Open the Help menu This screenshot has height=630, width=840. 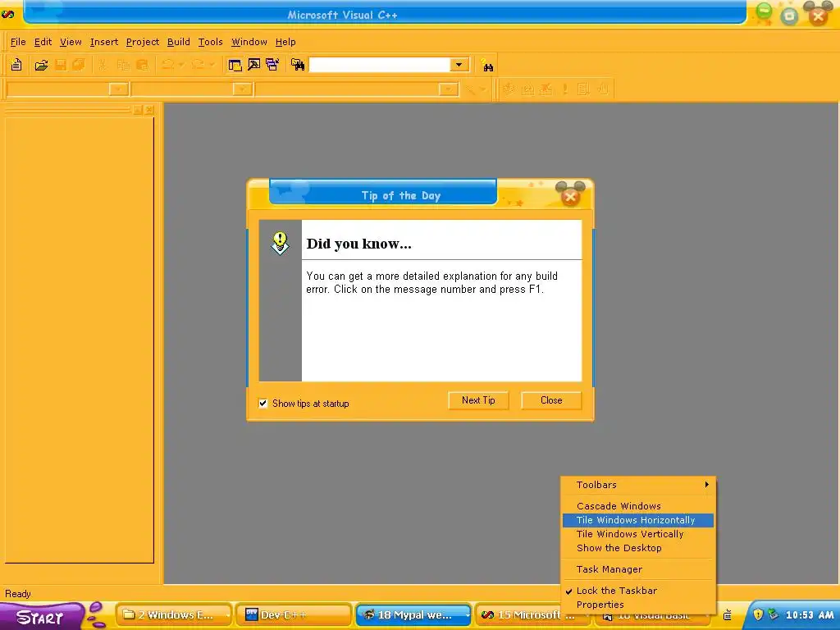point(285,42)
